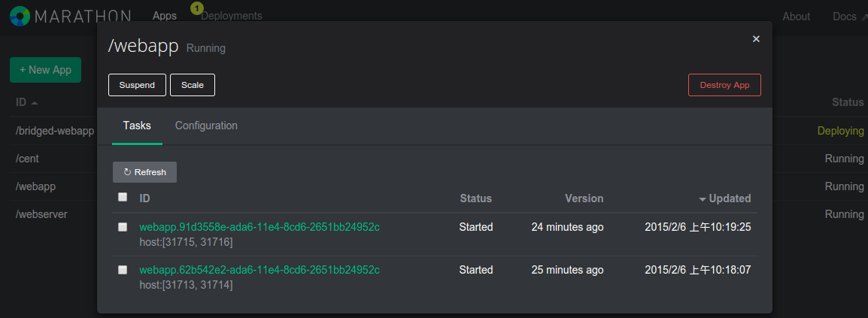
Task: Check the webapp.91d3558e task checkbox
Action: point(123,227)
